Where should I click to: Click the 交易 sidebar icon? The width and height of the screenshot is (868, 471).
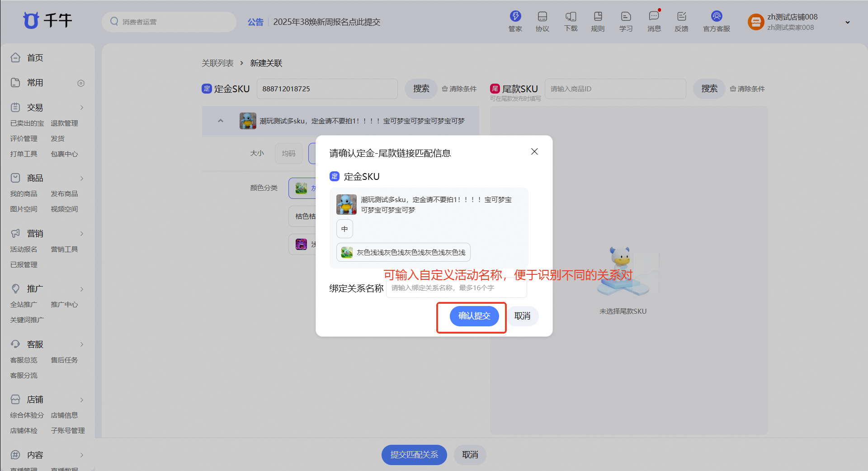(x=15, y=107)
